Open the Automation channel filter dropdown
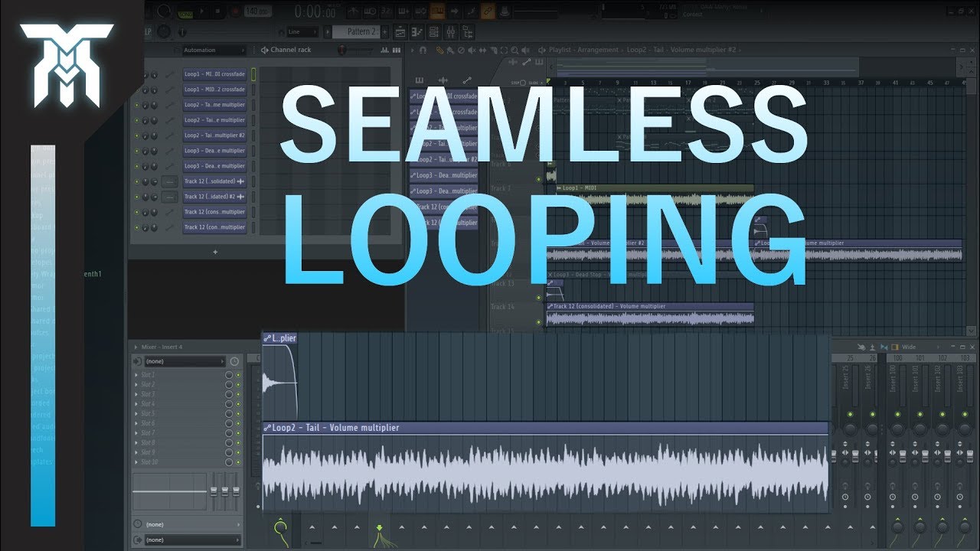This screenshot has width=980, height=551. coord(214,50)
